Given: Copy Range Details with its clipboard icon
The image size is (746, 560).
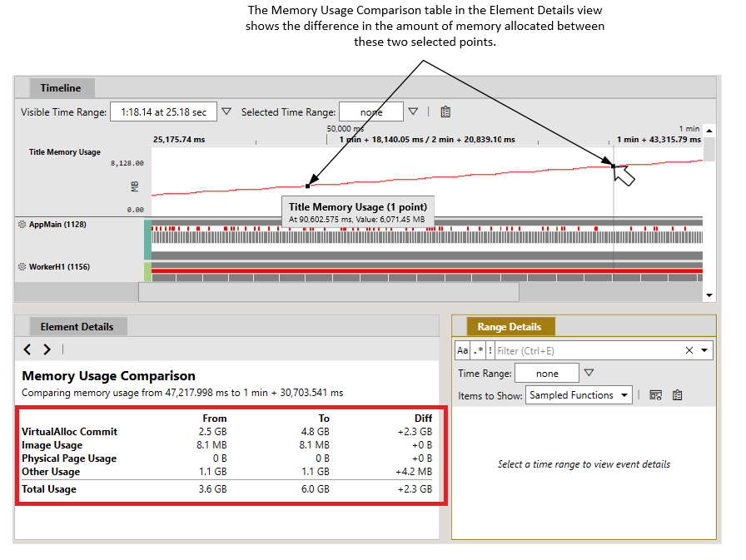Looking at the screenshot, I should (x=677, y=395).
